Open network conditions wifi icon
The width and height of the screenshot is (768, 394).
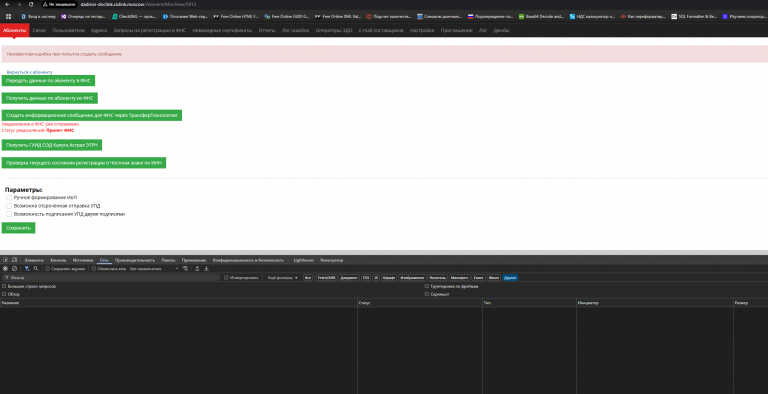coord(185,269)
